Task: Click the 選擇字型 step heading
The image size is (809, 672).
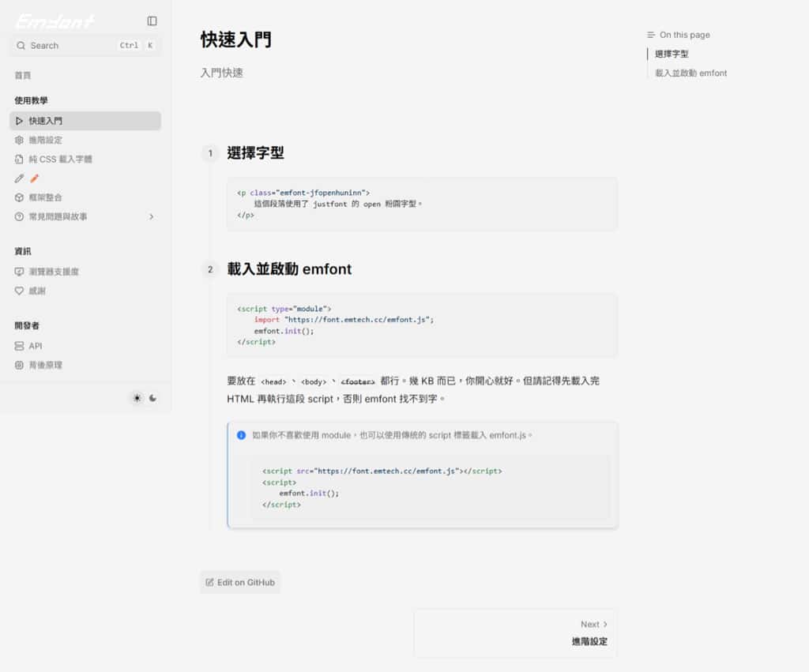Action: (x=255, y=153)
